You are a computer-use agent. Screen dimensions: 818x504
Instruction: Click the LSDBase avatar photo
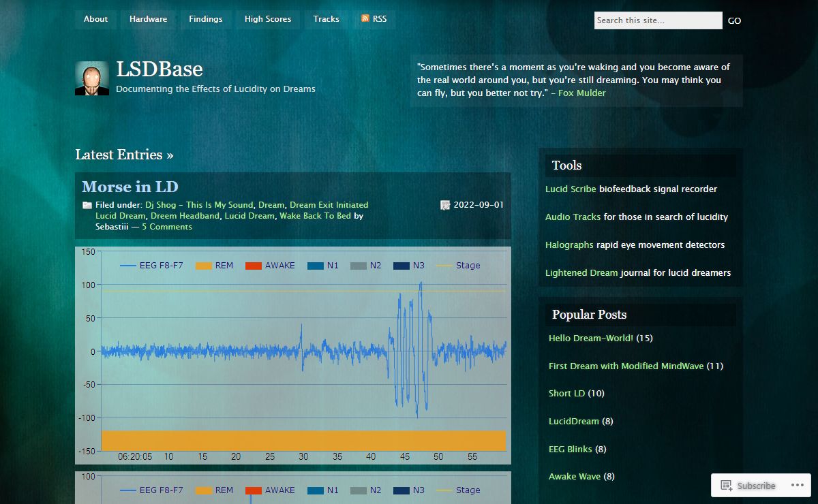[92, 78]
